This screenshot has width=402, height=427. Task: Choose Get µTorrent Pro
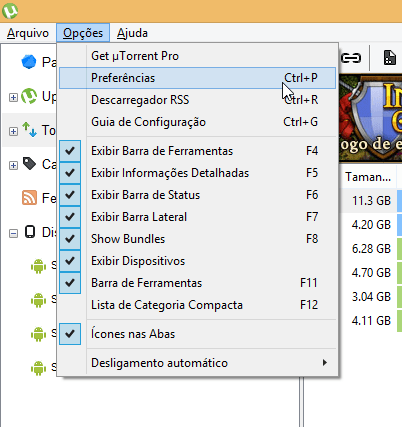pyautogui.click(x=197, y=56)
